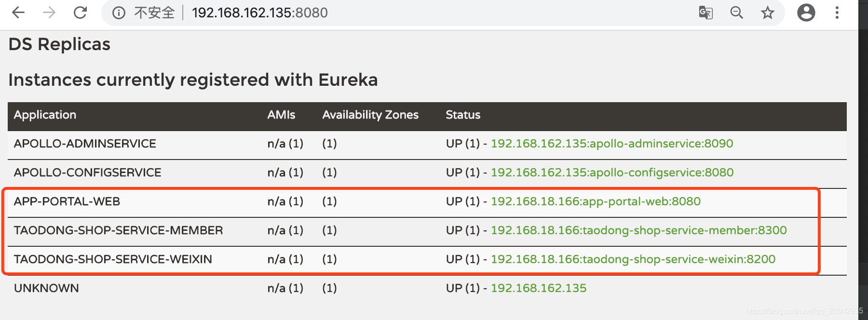This screenshot has height=320, width=868.
Task: Click the zoom magnifier icon
Action: pyautogui.click(x=736, y=13)
